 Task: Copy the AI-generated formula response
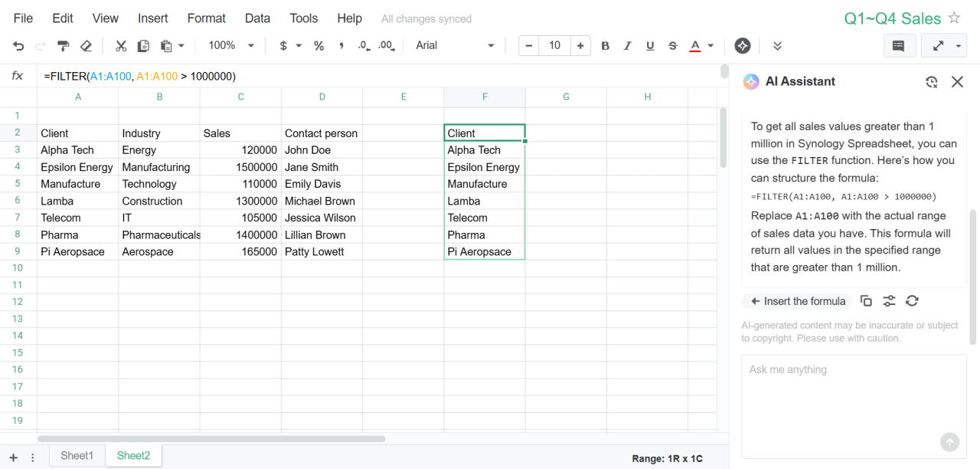point(866,301)
